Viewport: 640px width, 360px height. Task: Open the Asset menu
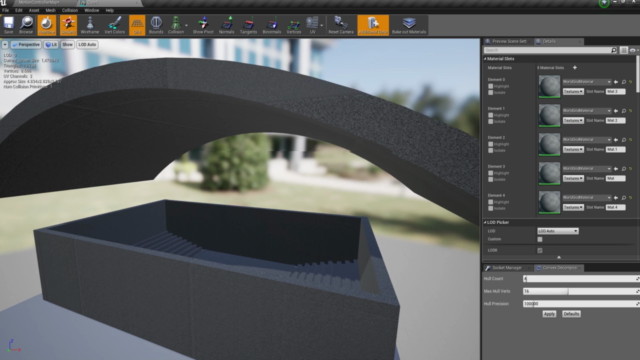[34, 10]
